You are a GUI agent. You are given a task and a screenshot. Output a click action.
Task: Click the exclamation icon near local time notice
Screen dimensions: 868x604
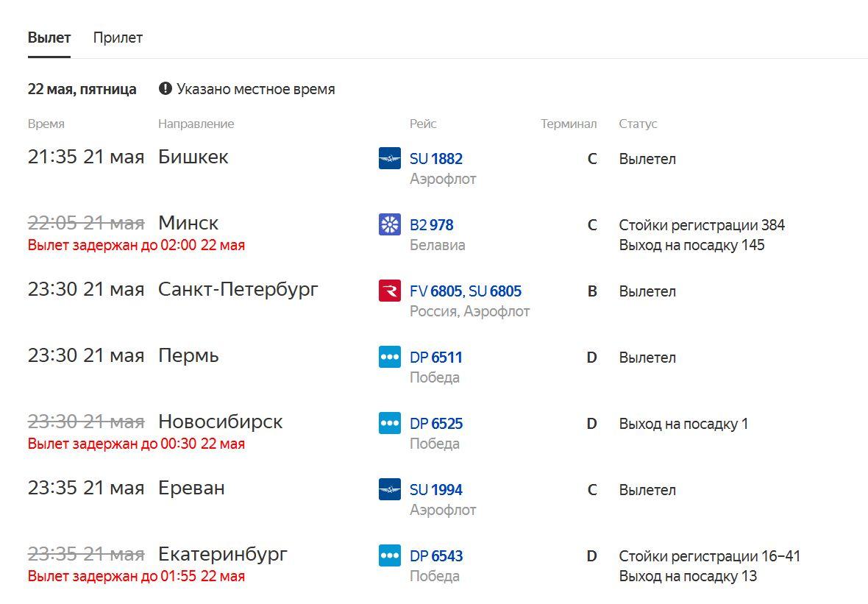pyautogui.click(x=165, y=88)
